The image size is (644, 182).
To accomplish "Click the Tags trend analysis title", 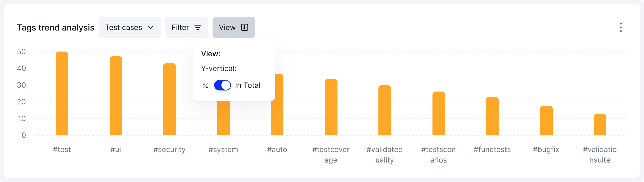I will (x=56, y=27).
